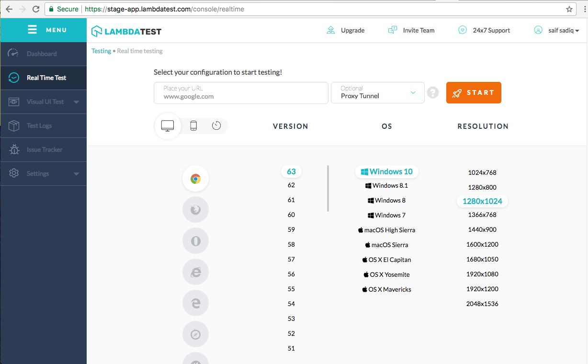Bookmark the page with star icon

pos(569,9)
